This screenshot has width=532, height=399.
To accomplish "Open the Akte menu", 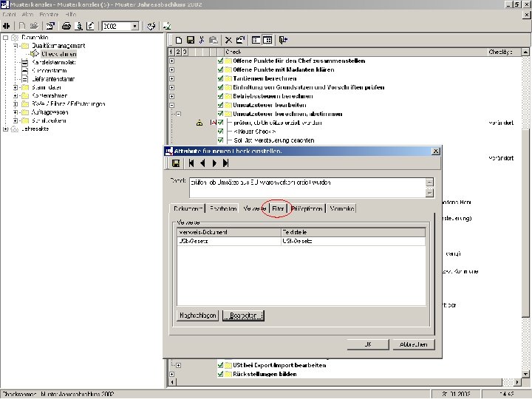I will [x=27, y=14].
